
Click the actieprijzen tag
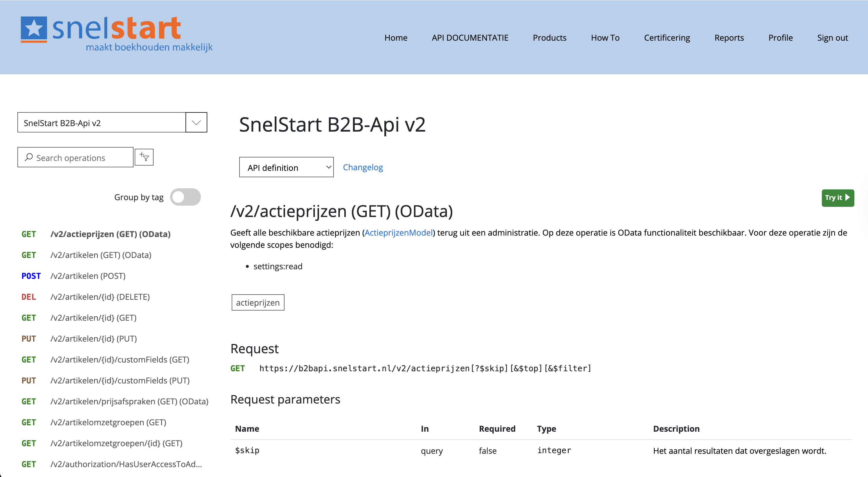(258, 302)
